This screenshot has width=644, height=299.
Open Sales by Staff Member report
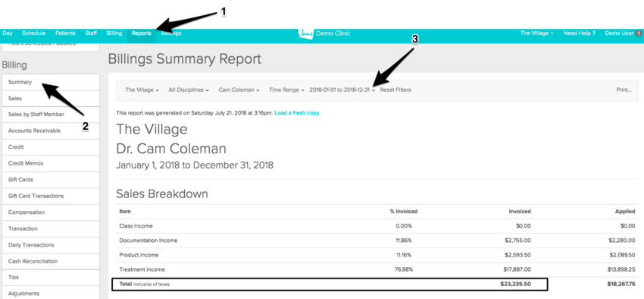51,115
